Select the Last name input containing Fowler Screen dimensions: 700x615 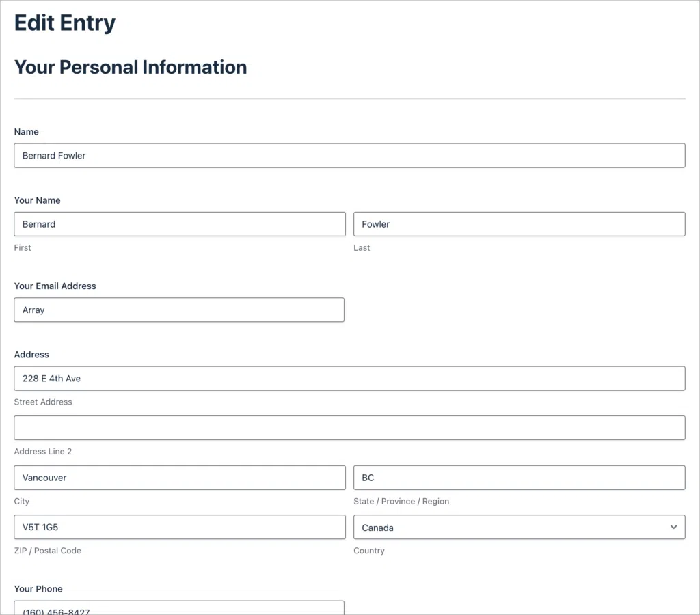[x=520, y=224]
